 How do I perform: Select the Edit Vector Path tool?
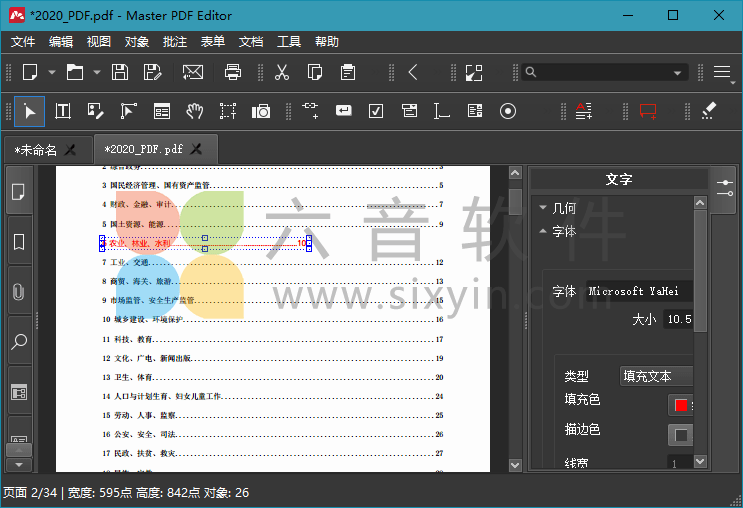[128, 111]
